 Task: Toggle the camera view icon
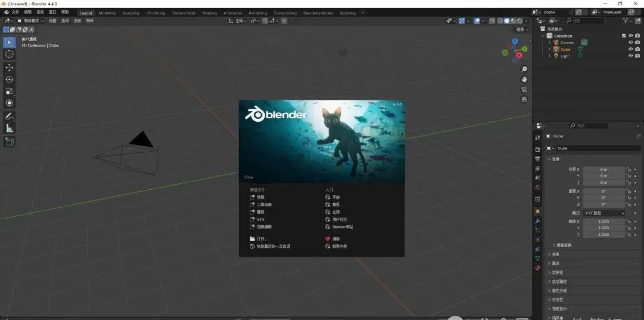[x=524, y=90]
